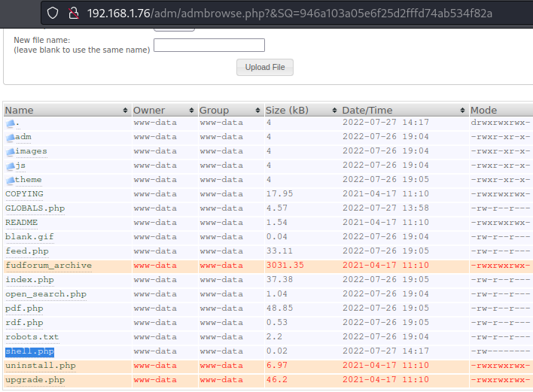Click the drwxrwxrwx mode of the '.' entry
This screenshot has width=533, height=392.
pyautogui.click(x=501, y=123)
